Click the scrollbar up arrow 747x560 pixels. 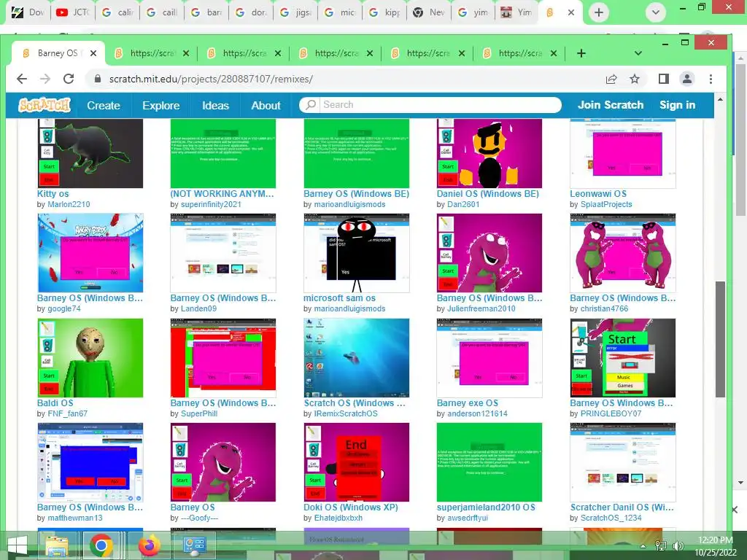point(720,99)
